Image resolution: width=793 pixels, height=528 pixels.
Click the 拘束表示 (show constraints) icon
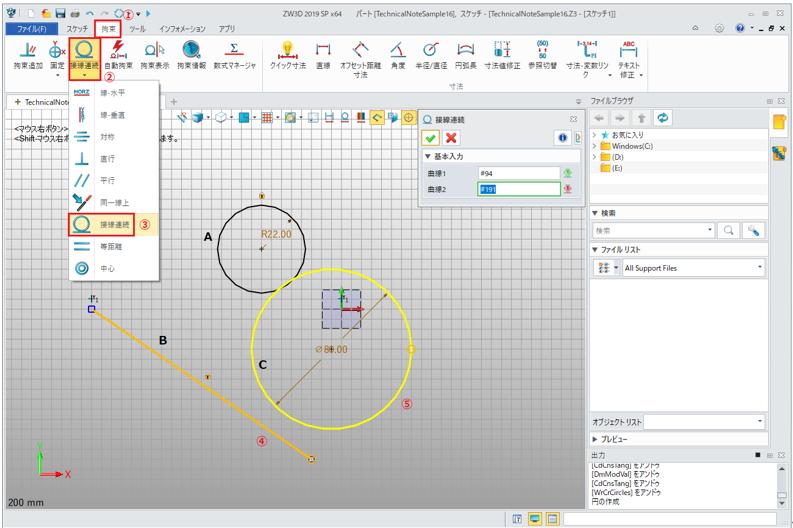[x=155, y=56]
